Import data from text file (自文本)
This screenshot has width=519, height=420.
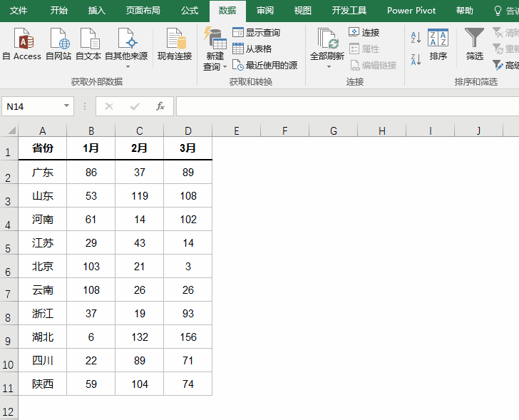point(88,43)
